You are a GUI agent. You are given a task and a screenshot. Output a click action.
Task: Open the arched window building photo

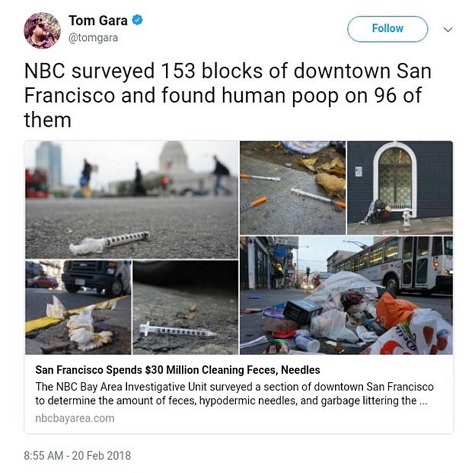pos(400,188)
